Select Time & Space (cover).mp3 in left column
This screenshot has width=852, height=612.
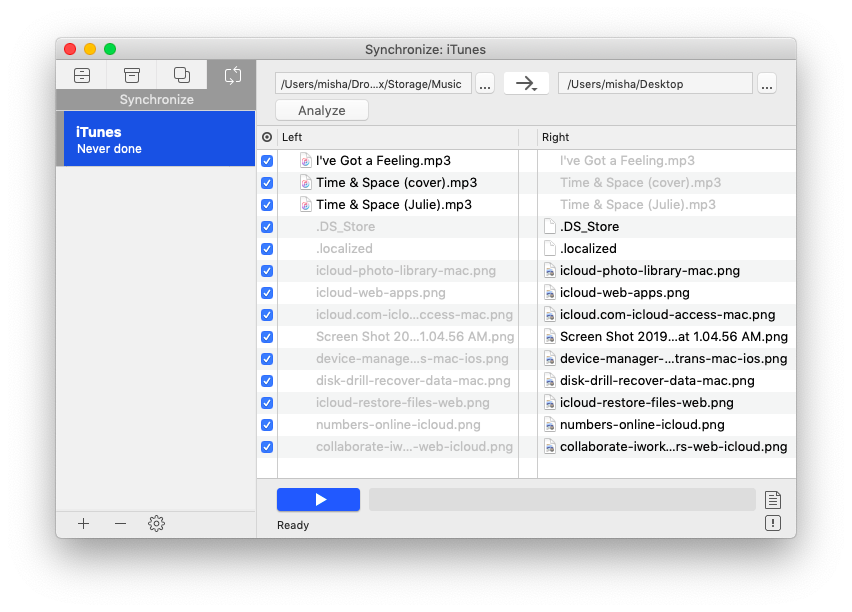(397, 183)
